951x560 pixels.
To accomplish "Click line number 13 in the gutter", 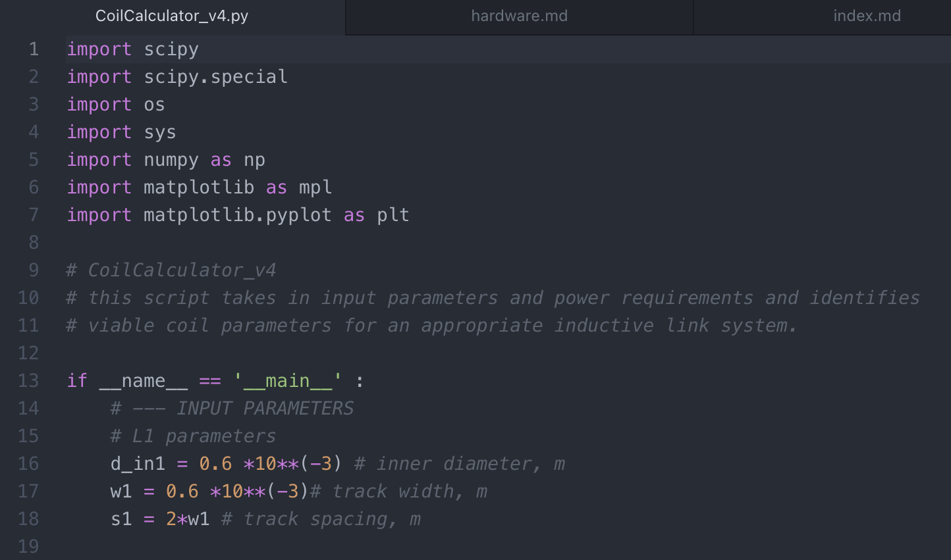I will click(28, 381).
